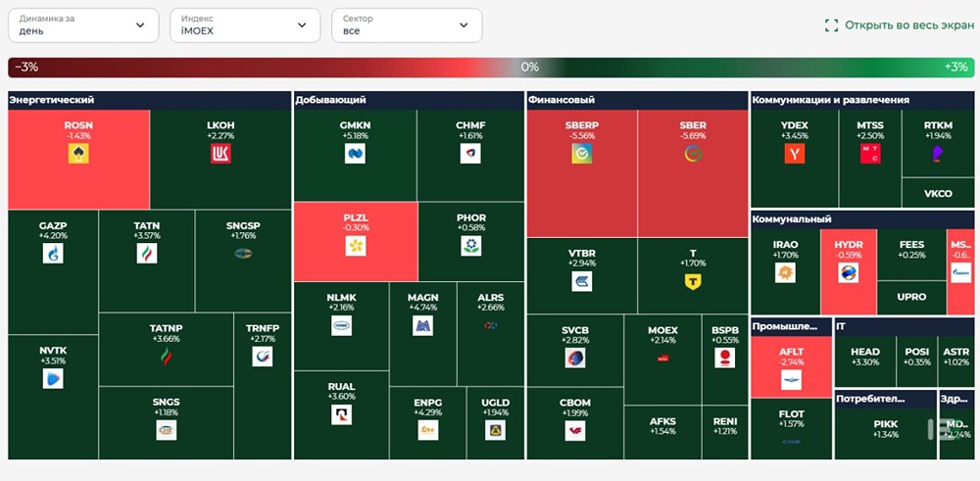The width and height of the screenshot is (980, 481).
Task: Click the PIKK +1.34% tile
Action: [886, 434]
